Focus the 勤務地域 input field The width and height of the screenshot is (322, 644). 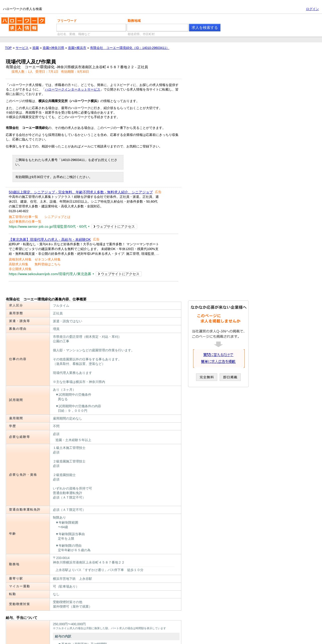tap(157, 28)
